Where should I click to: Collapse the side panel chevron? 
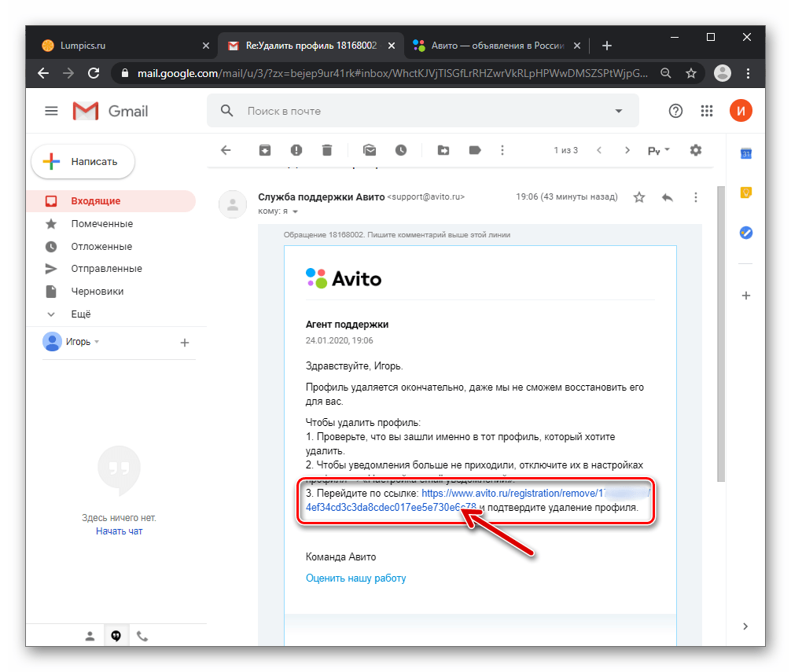pos(745,626)
